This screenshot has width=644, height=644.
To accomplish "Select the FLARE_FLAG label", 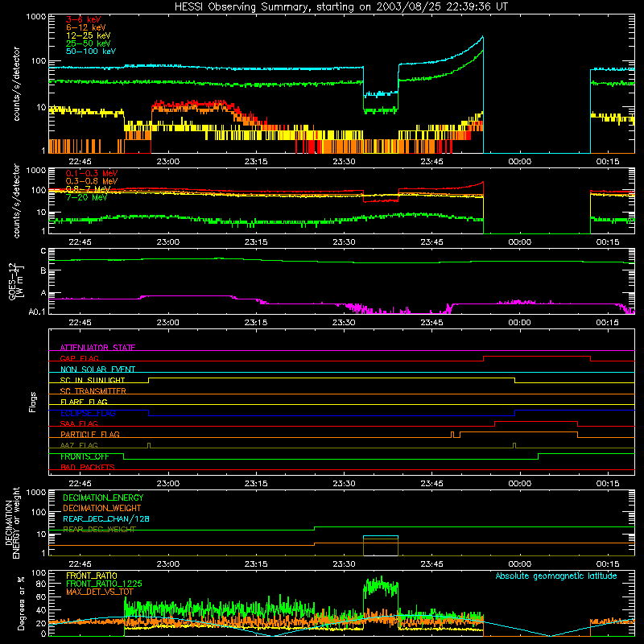I will [84, 402].
